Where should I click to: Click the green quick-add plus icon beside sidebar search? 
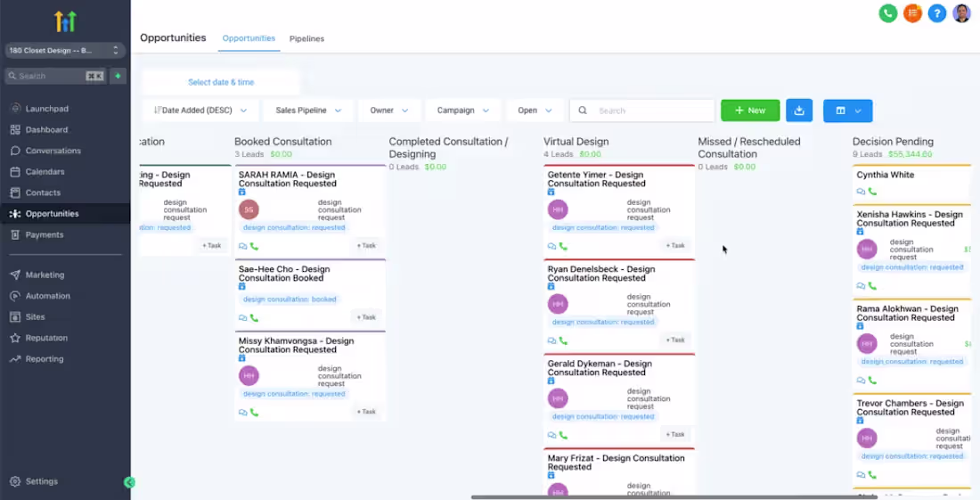click(x=118, y=76)
